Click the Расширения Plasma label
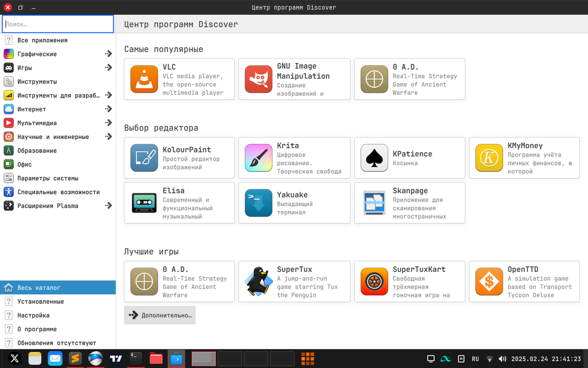This screenshot has height=368, width=588. (48, 206)
